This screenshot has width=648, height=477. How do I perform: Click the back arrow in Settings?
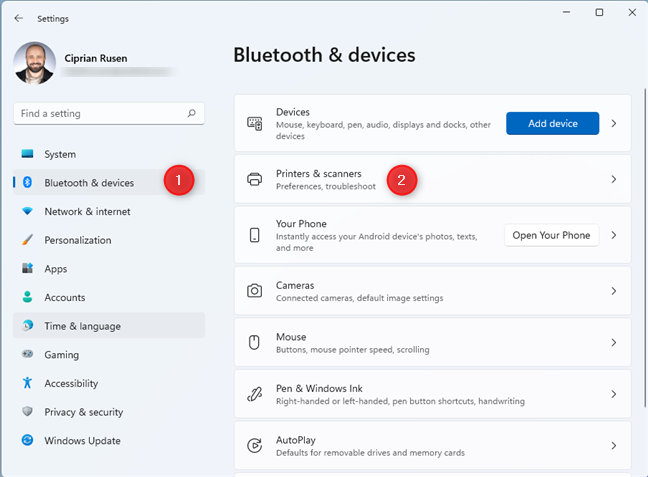point(19,18)
